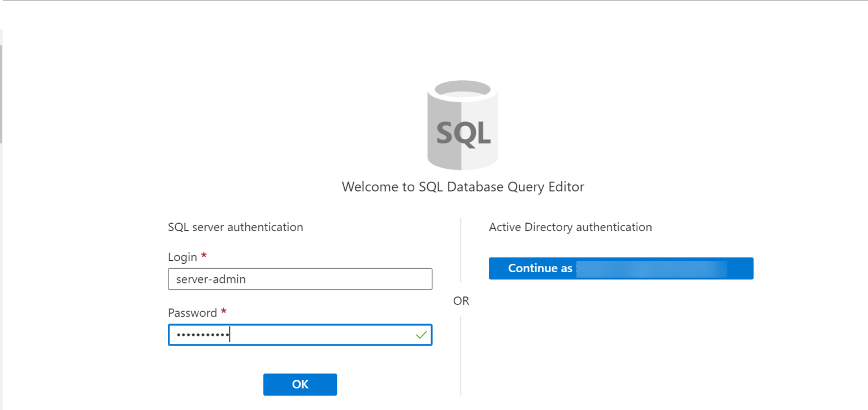Screen dimensions: 868x410
Task: Click Continue as for Active Directory sign-in
Action: [621, 268]
